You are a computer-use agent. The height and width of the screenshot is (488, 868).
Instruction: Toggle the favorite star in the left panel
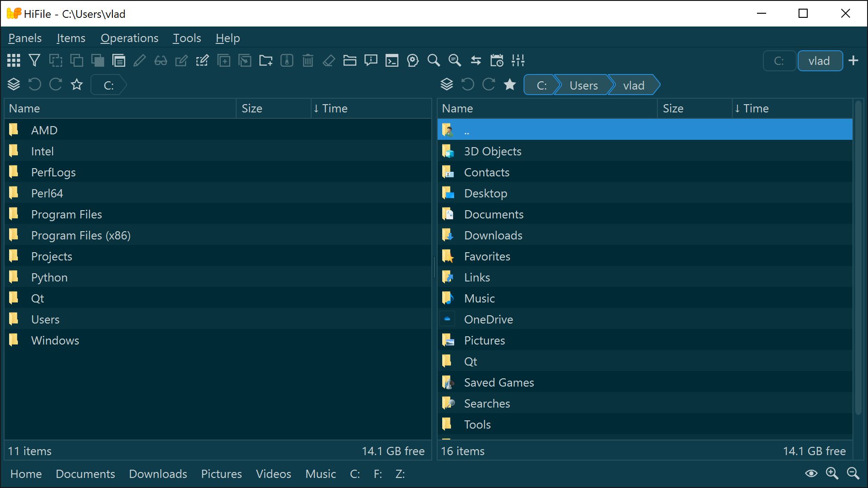76,85
